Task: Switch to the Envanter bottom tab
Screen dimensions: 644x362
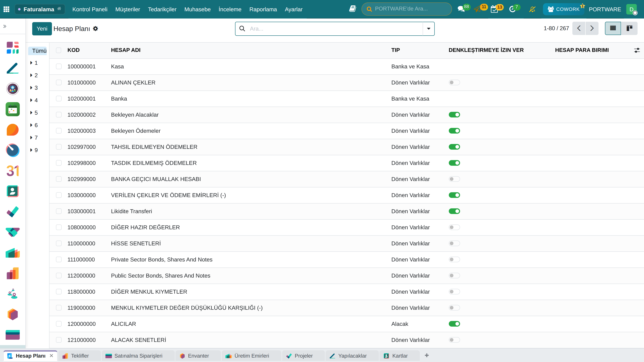Action: 198,356
